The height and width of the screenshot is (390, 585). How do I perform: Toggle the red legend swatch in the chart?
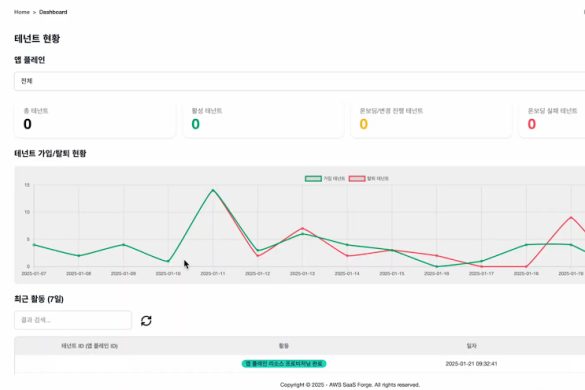click(357, 179)
